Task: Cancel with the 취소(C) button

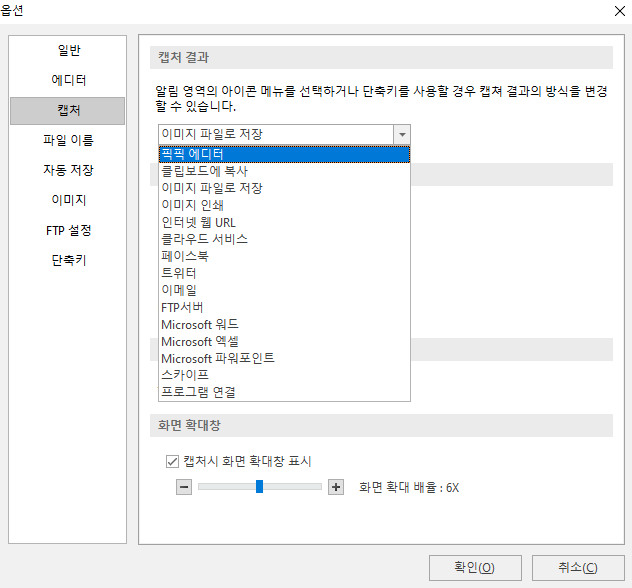Action: pyautogui.click(x=578, y=568)
